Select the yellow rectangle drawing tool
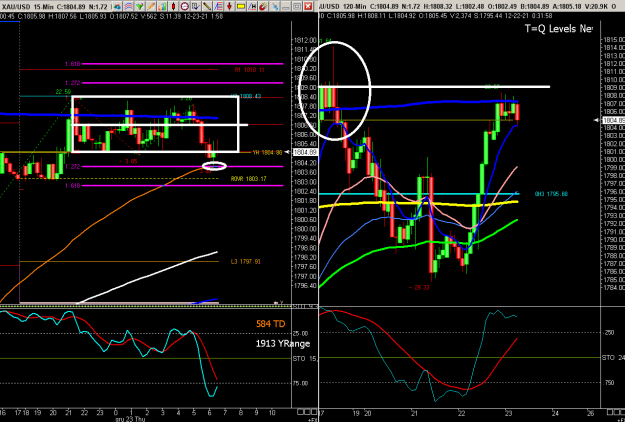Viewport: 625px width, 422px height. point(241,6)
